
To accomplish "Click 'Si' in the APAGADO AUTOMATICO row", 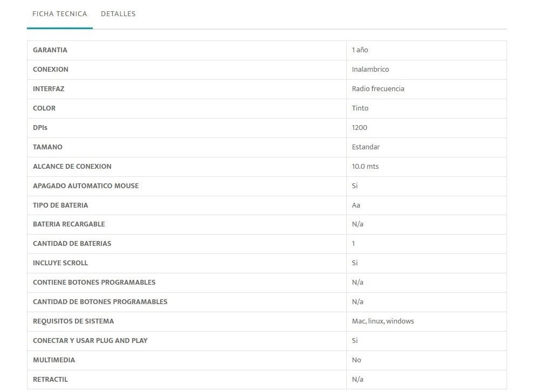I will coord(355,186).
